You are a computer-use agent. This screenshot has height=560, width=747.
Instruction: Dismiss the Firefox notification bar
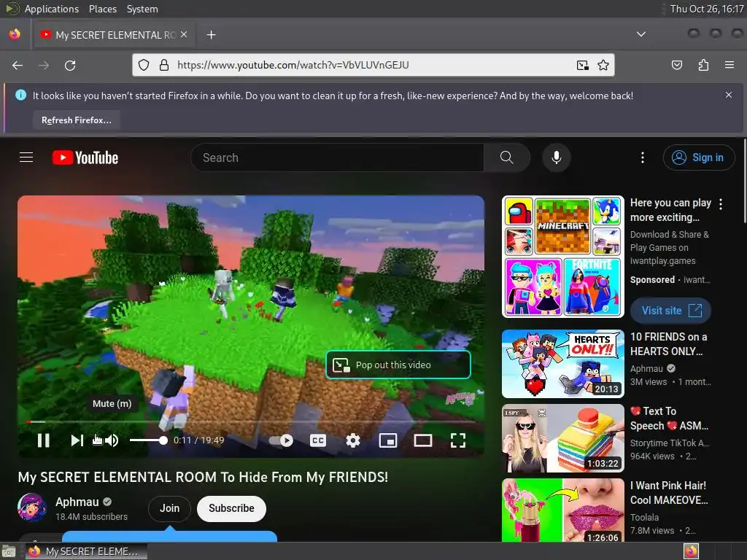[729, 95]
